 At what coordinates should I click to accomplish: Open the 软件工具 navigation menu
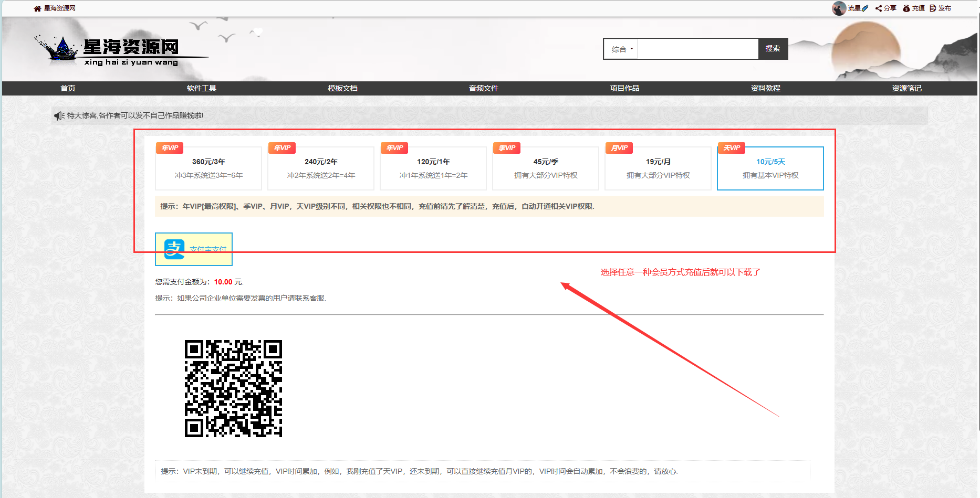pyautogui.click(x=202, y=88)
